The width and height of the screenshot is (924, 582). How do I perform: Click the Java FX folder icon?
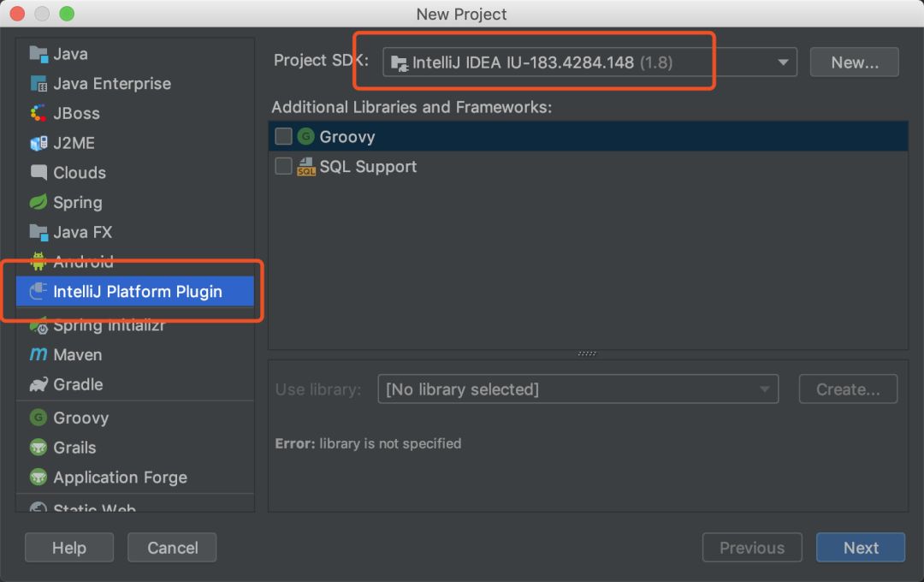click(x=38, y=232)
